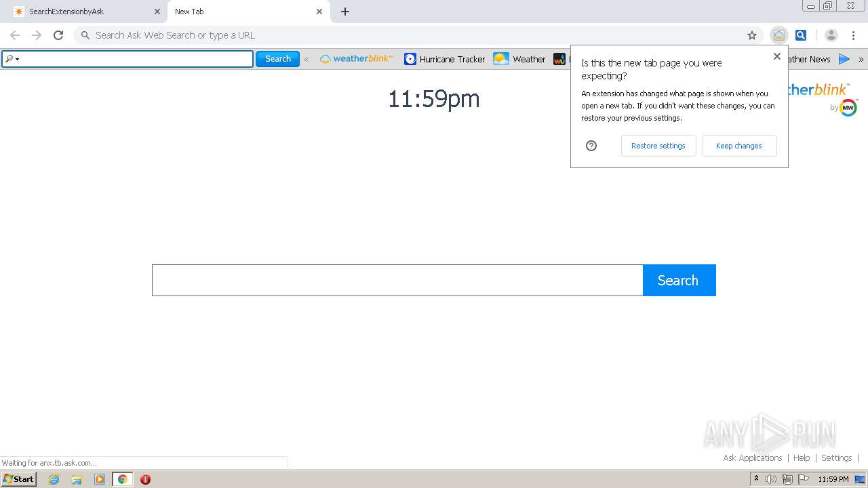Click the 11:59pm clock display
The image size is (868, 488).
(x=434, y=99)
